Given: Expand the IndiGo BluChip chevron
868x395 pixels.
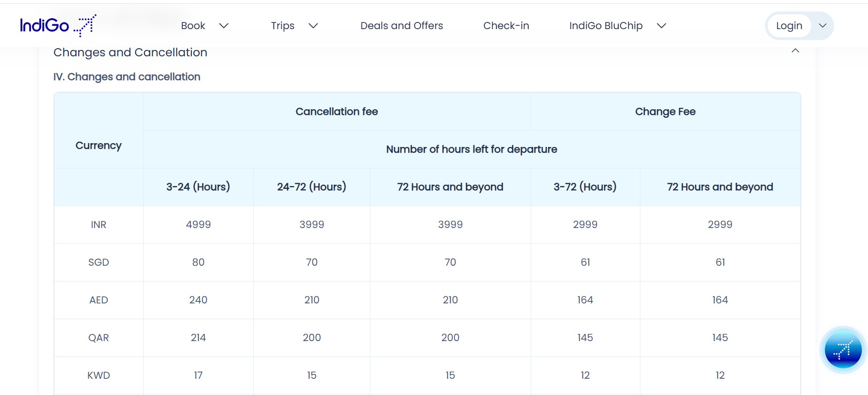Looking at the screenshot, I should [x=661, y=26].
